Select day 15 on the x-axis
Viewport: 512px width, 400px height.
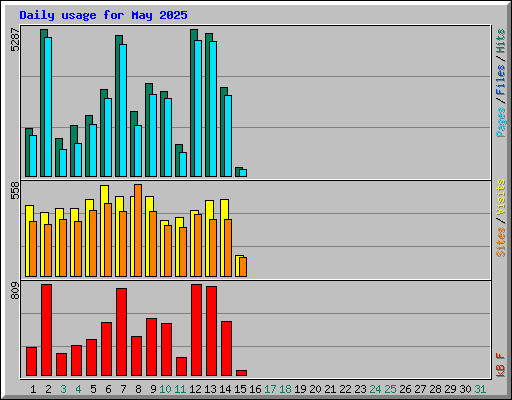240,389
